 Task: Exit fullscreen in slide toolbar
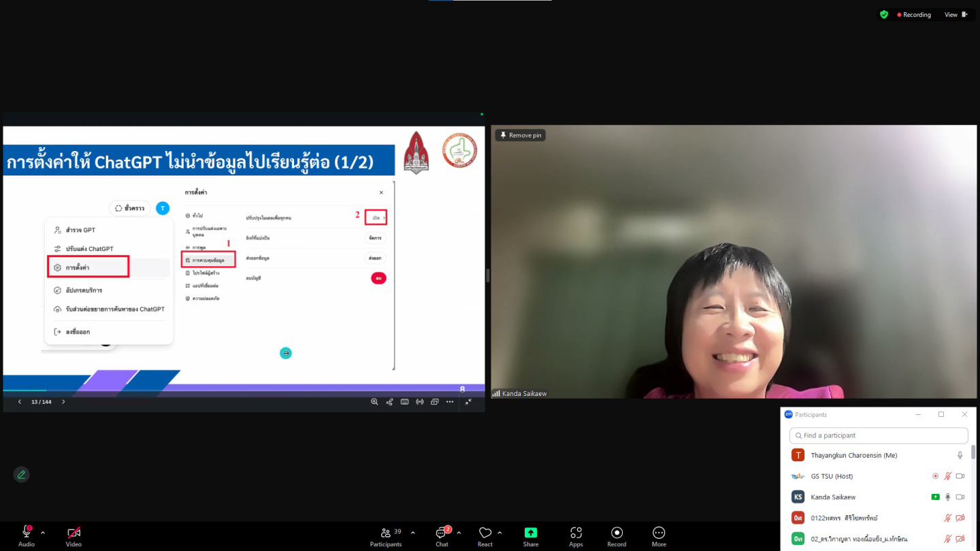pos(468,402)
